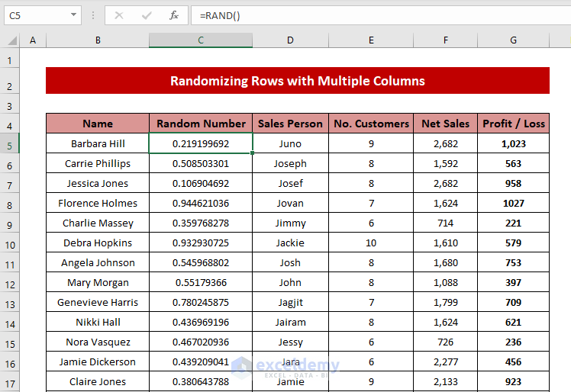Click the 'Random Number' header cell
The height and width of the screenshot is (392, 571).
201,124
